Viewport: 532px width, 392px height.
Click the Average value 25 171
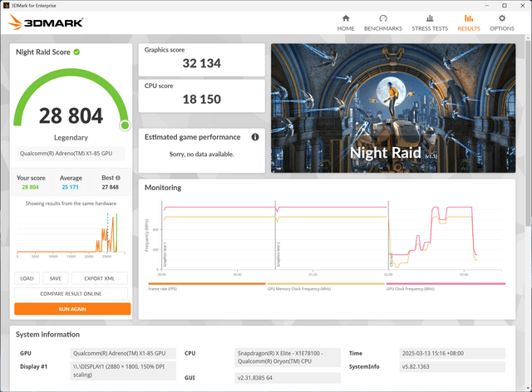pyautogui.click(x=70, y=187)
